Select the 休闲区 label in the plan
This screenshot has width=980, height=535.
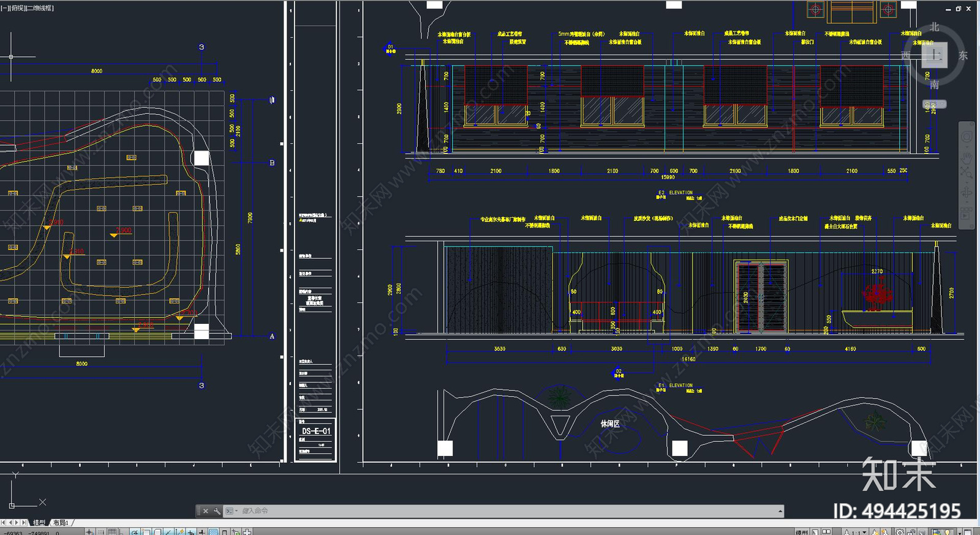(x=609, y=423)
